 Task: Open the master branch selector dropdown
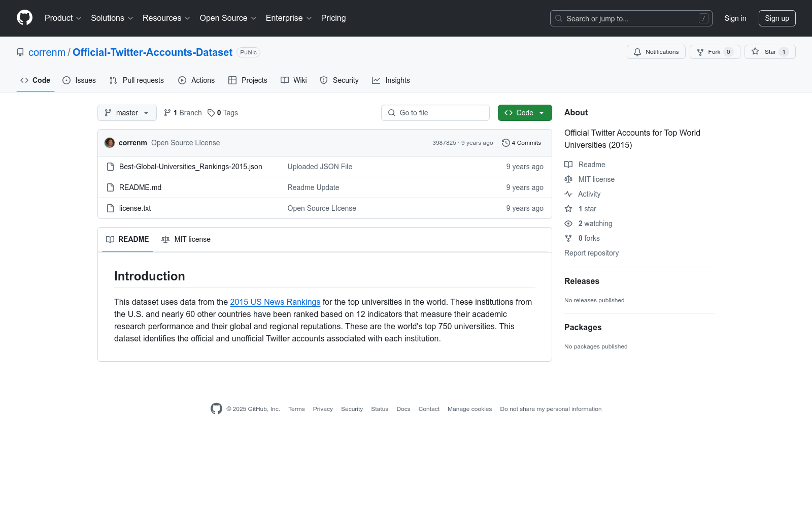(x=127, y=113)
